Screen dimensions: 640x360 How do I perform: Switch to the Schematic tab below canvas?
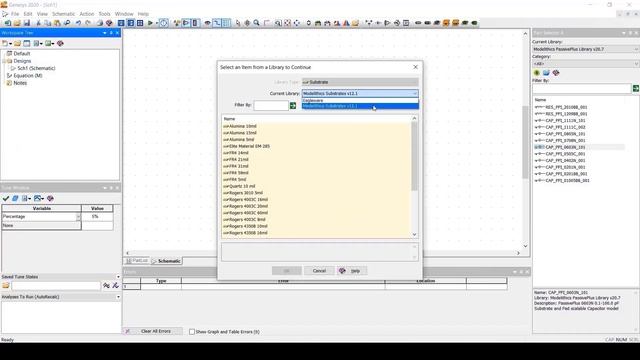coord(166,261)
